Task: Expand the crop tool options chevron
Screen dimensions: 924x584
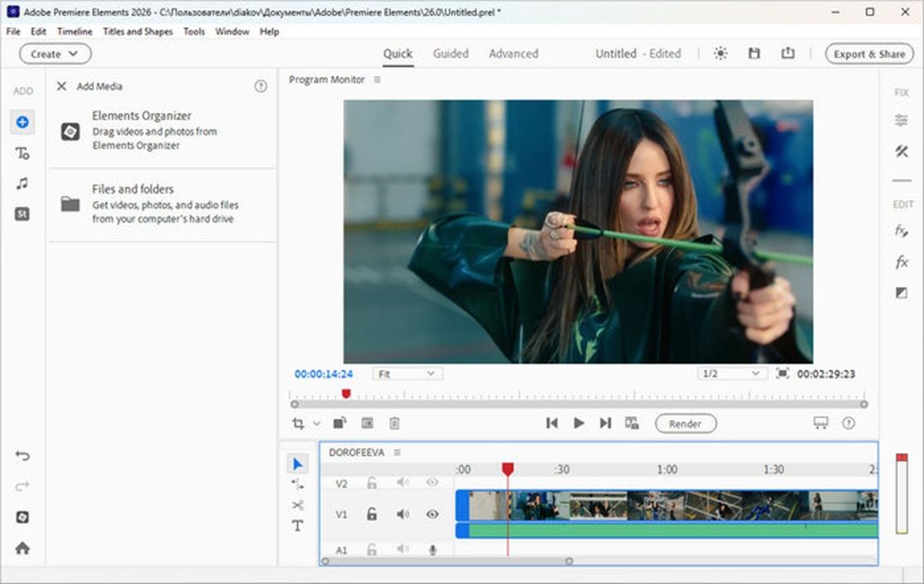Action: click(x=317, y=423)
